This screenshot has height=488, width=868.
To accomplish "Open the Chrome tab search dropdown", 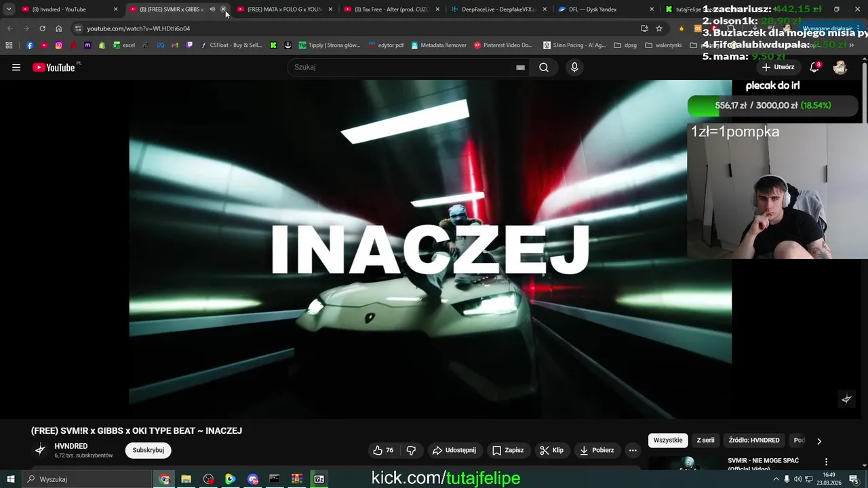I will click(9, 9).
